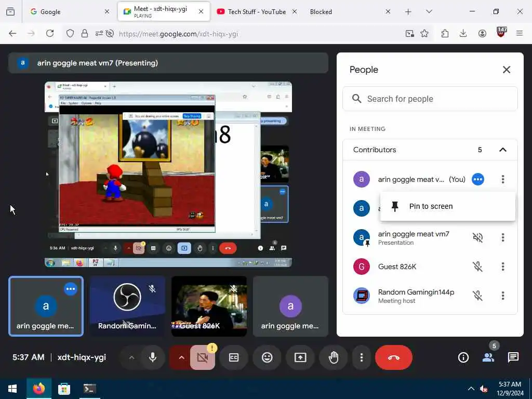
Task: Click Guest 826K muted microphone icon
Action: tap(478, 267)
